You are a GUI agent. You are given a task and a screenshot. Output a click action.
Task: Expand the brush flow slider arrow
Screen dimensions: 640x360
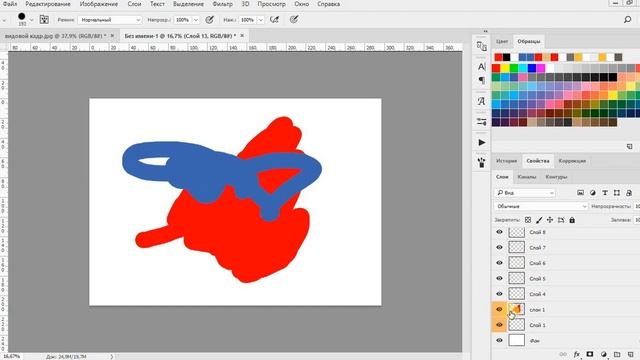pos(260,20)
